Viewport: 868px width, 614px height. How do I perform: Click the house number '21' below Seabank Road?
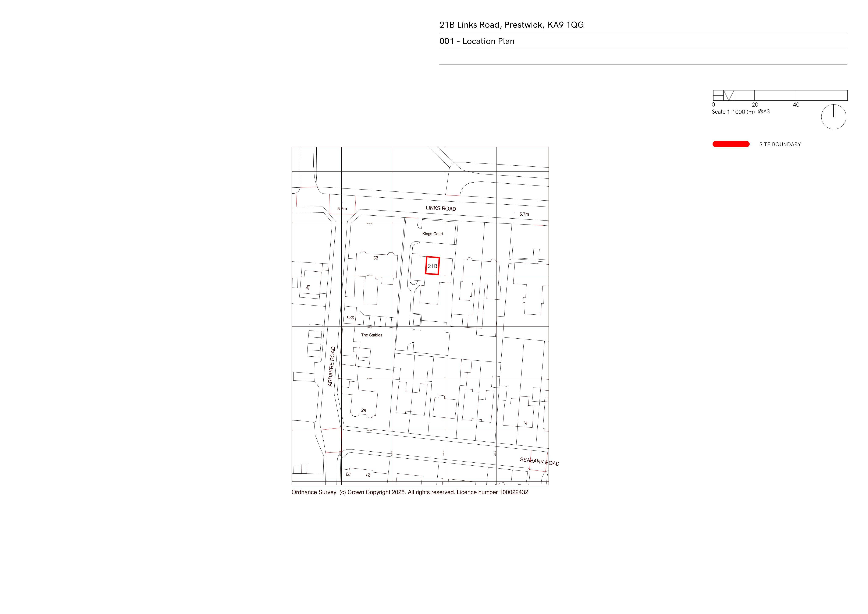pos(368,475)
